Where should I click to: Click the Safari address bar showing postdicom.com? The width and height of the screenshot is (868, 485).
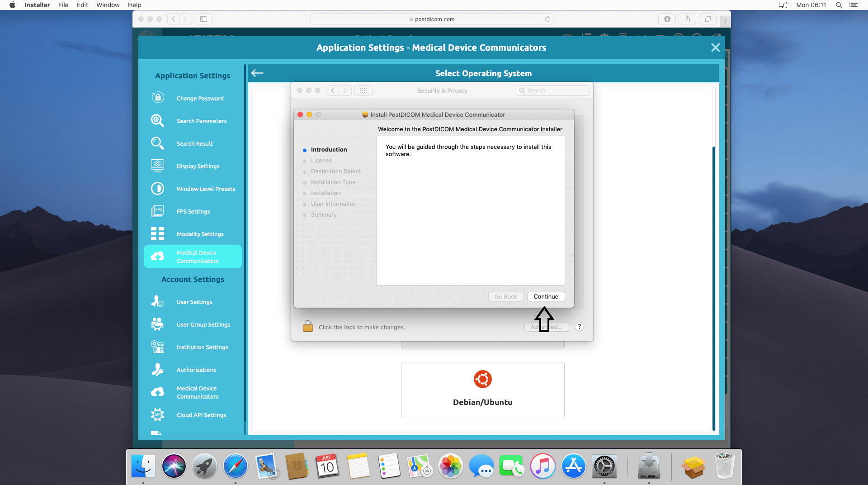[x=432, y=19]
